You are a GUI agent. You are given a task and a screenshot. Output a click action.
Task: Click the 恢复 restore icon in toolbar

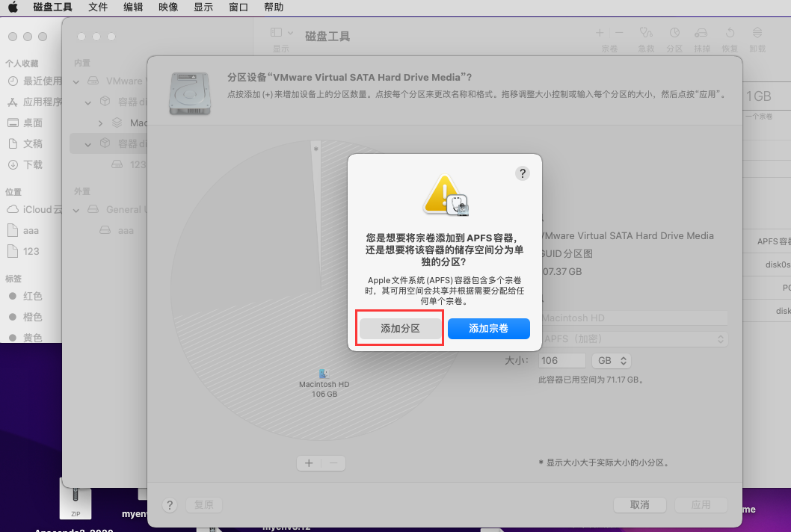(730, 33)
